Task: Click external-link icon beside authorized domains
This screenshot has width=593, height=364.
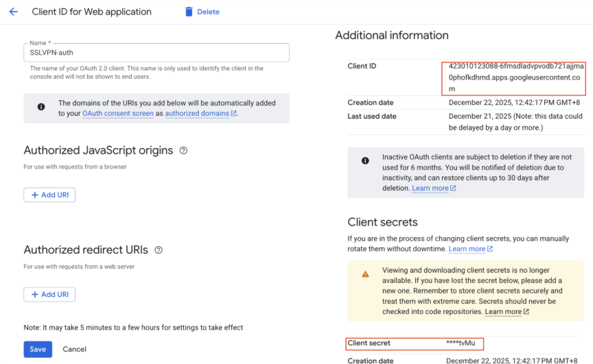Action: click(234, 113)
